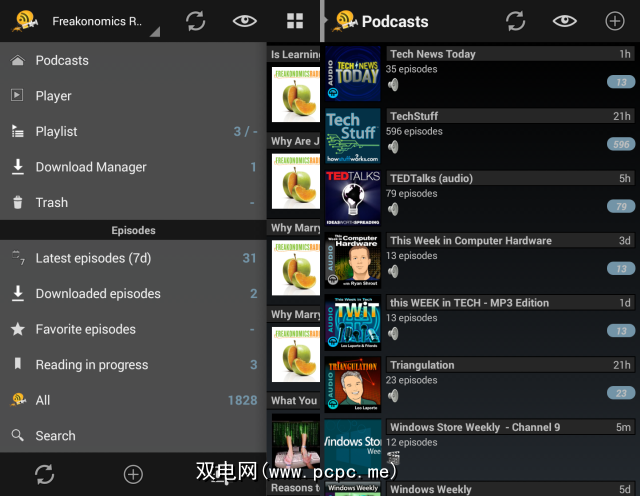
Task: Click download icon beside Downloaded episodes
Action: (18, 293)
